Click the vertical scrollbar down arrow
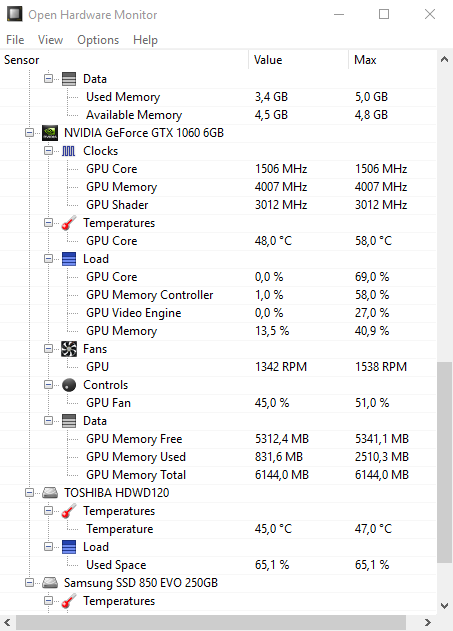The width and height of the screenshot is (453, 631). click(445, 606)
